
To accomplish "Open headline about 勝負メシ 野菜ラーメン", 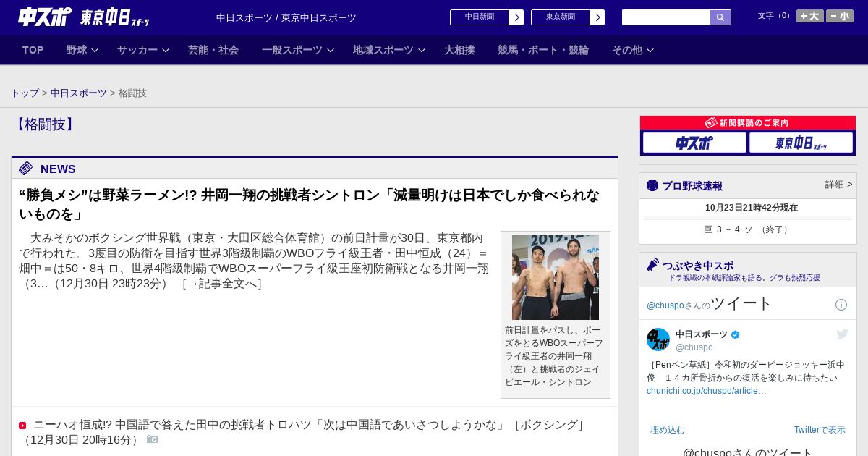I will (309, 205).
